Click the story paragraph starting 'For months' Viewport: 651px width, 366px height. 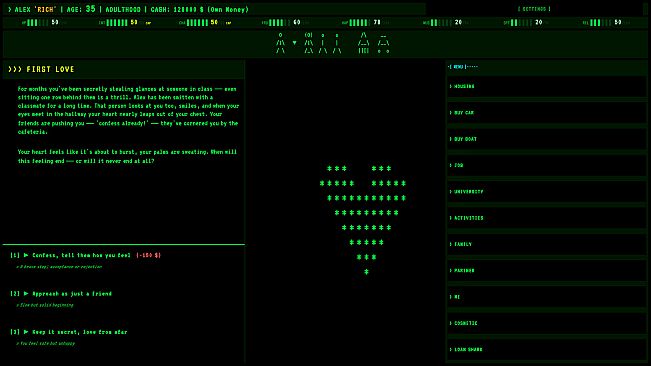click(128, 110)
